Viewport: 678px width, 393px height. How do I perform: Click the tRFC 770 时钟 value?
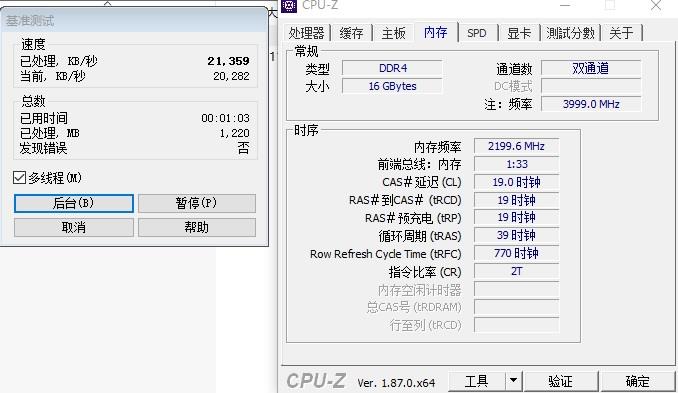coord(516,253)
